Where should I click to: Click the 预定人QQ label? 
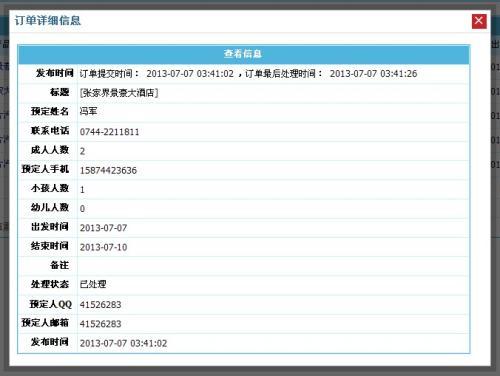coord(51,304)
